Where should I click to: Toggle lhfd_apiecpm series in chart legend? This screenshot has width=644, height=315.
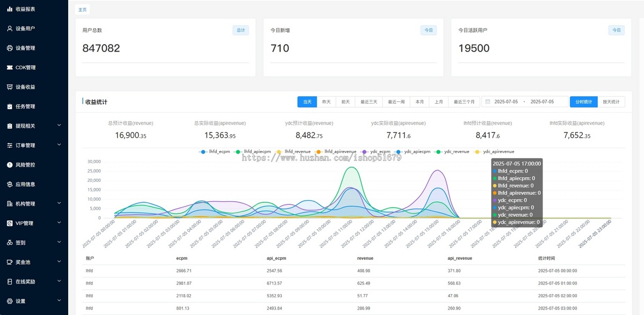coord(253,152)
